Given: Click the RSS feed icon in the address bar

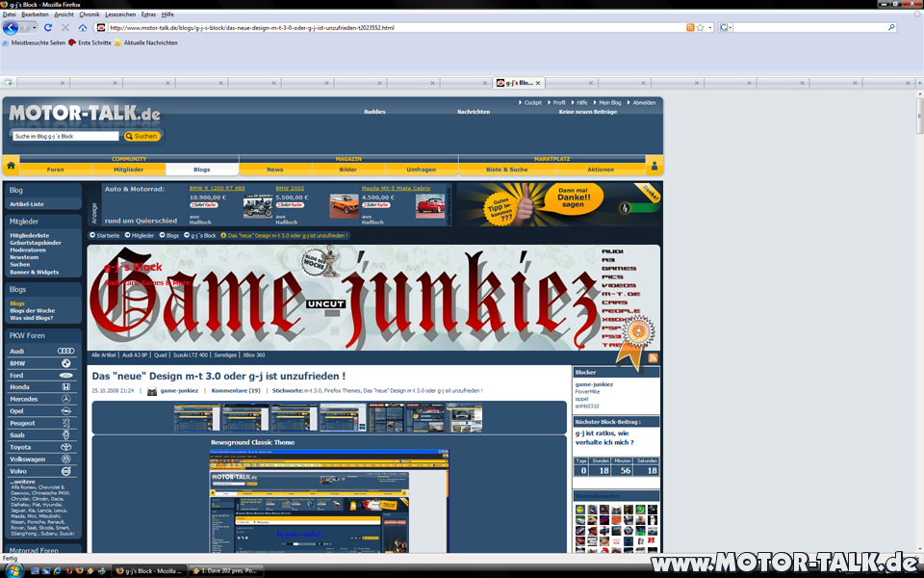Looking at the screenshot, I should tap(690, 27).
